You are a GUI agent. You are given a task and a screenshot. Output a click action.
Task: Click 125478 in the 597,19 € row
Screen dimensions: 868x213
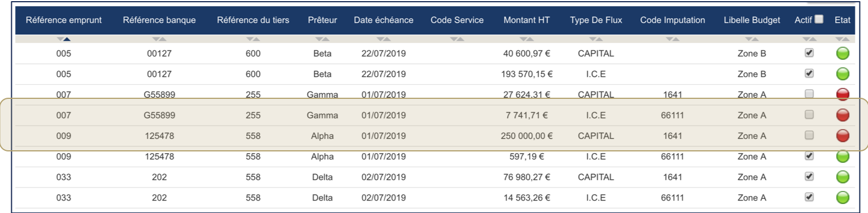[159, 157]
